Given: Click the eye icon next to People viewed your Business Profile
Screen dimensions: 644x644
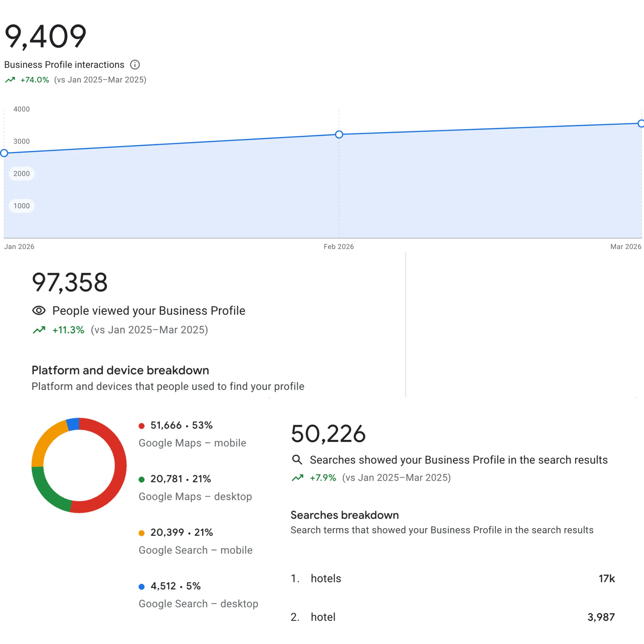Looking at the screenshot, I should click(39, 310).
